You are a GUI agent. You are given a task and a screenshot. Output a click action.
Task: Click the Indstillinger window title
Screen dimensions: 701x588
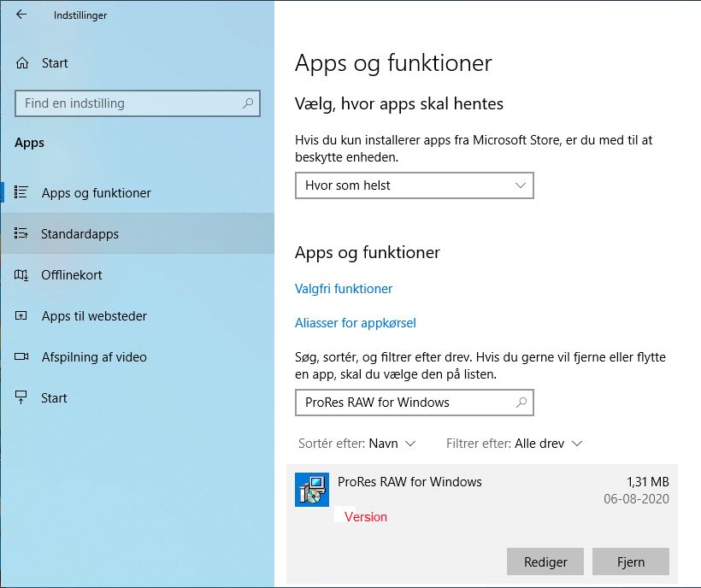(x=80, y=15)
